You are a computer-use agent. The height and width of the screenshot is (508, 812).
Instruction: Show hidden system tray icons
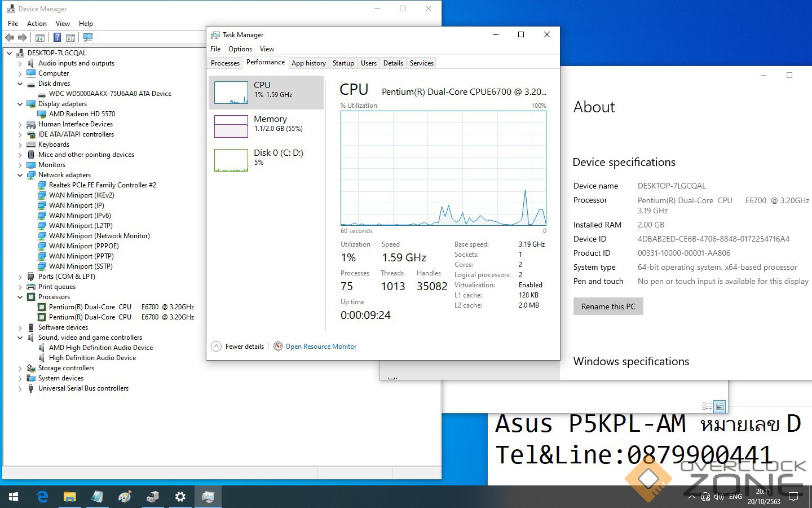tap(692, 497)
